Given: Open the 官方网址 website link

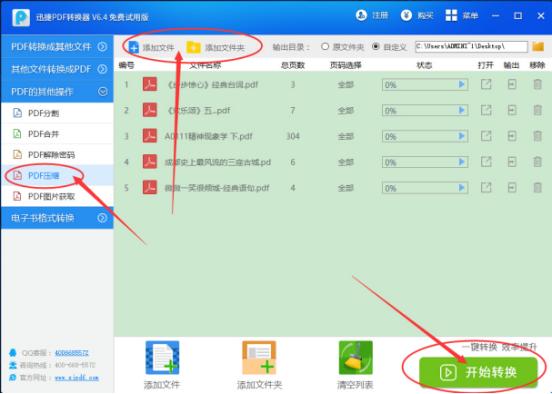Looking at the screenshot, I should [76, 378].
